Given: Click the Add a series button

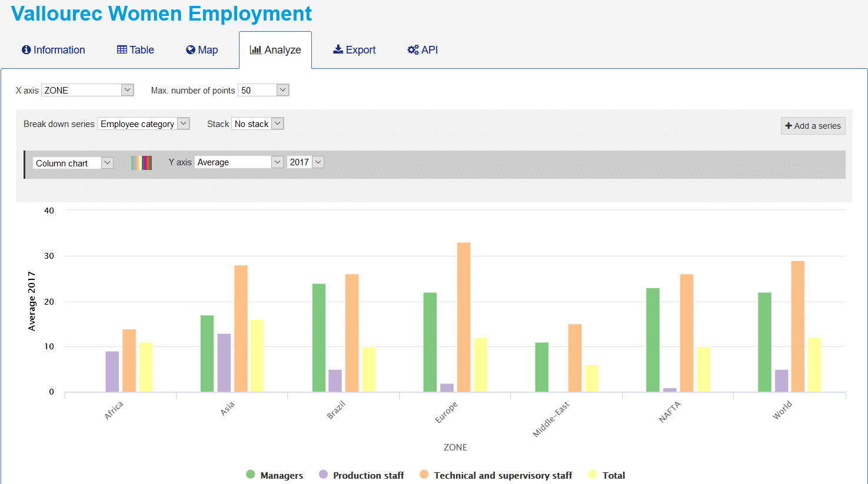Looking at the screenshot, I should (x=813, y=126).
